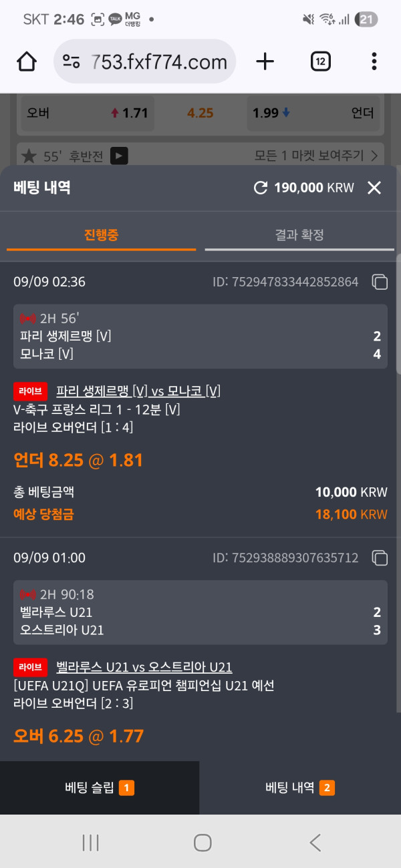
Task: Tap the site settings icon in address bar
Action: (72, 62)
